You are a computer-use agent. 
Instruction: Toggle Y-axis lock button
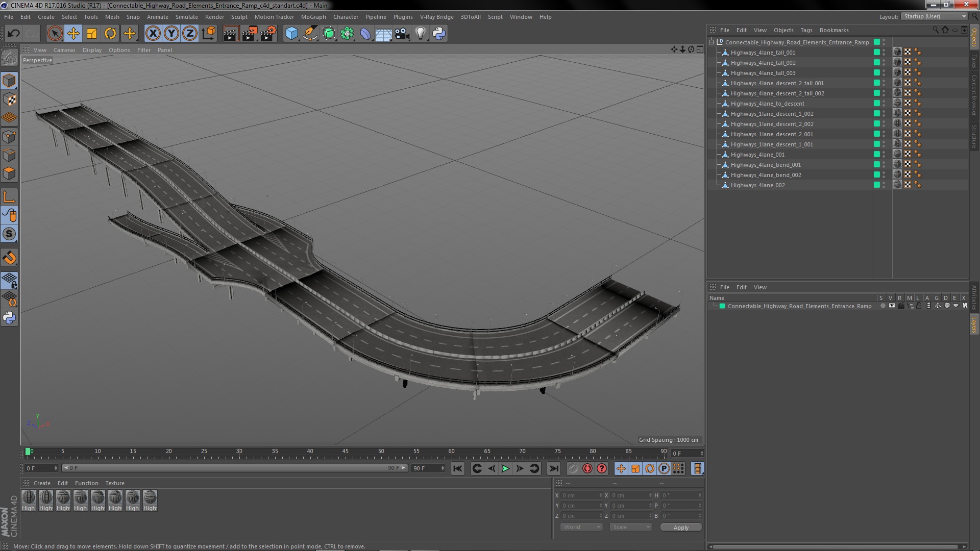tap(171, 34)
